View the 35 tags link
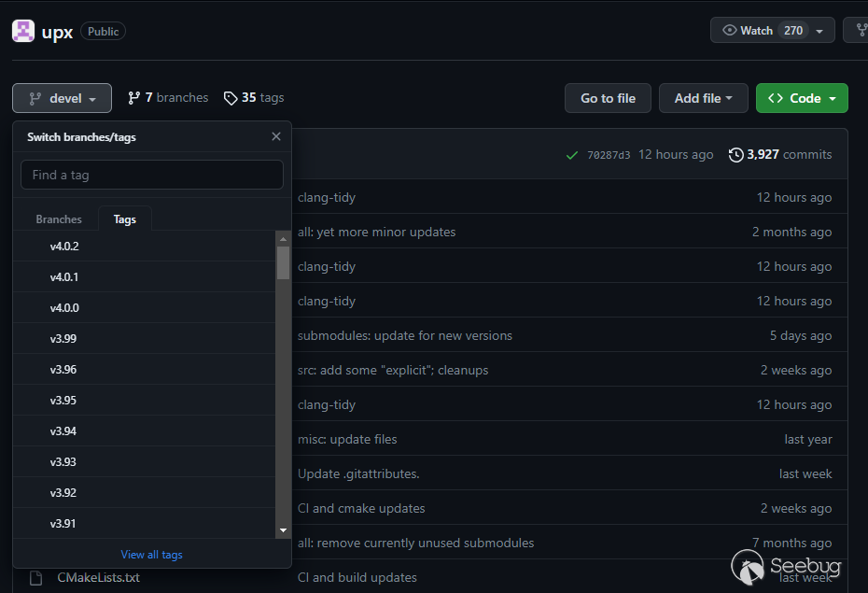The image size is (868, 593). (254, 97)
